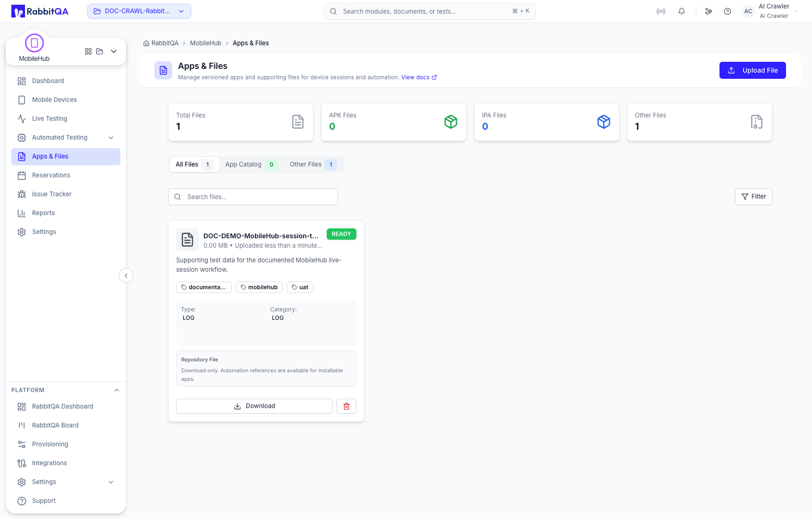The width and height of the screenshot is (812, 519).
Task: Click the APK Files package icon
Action: click(451, 122)
